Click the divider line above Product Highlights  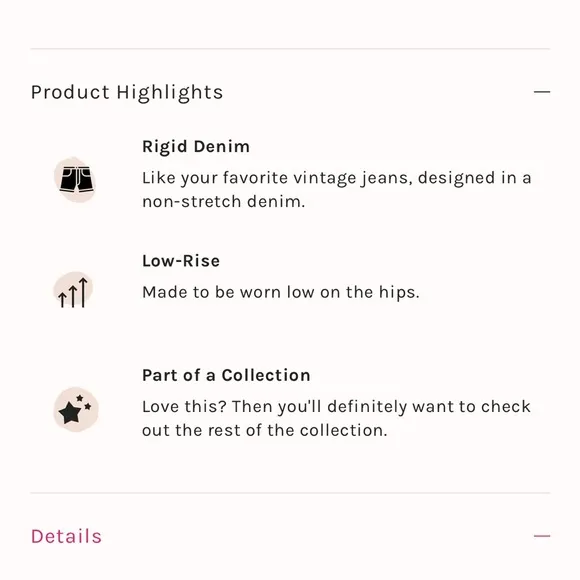point(290,48)
